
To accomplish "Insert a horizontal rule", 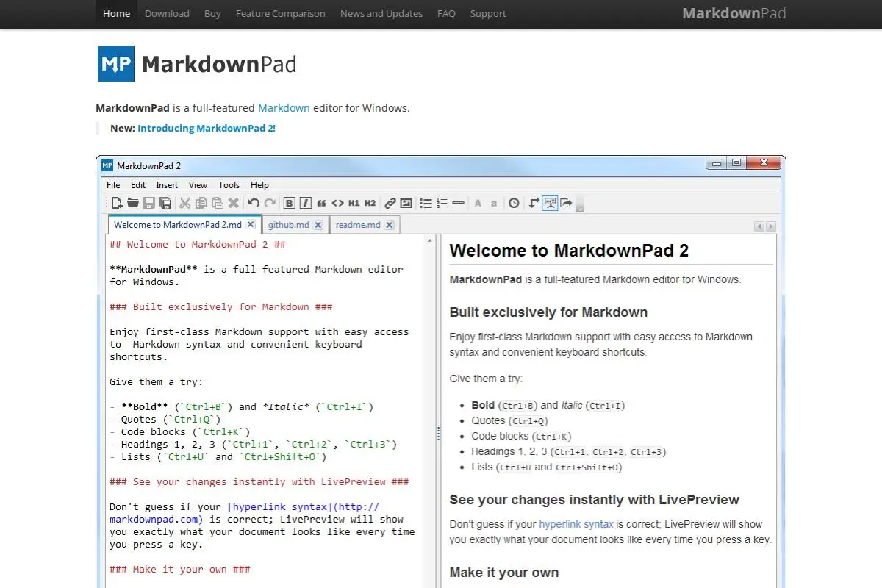I will point(458,203).
